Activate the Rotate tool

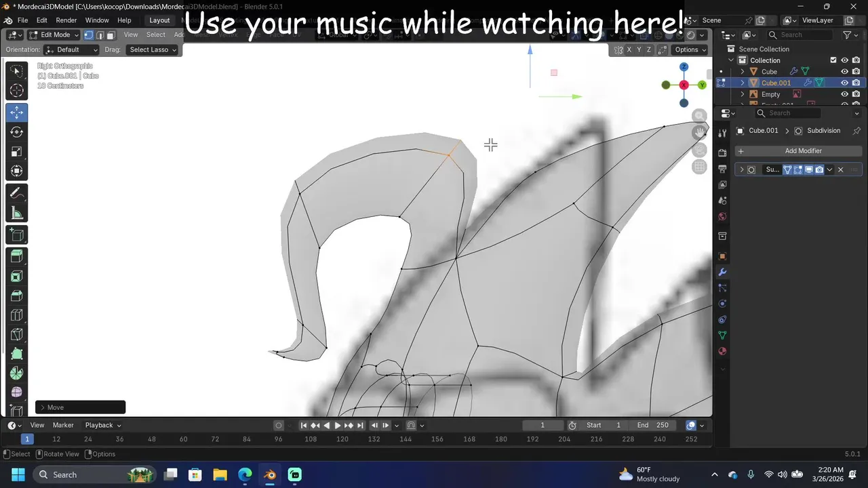pyautogui.click(x=17, y=132)
